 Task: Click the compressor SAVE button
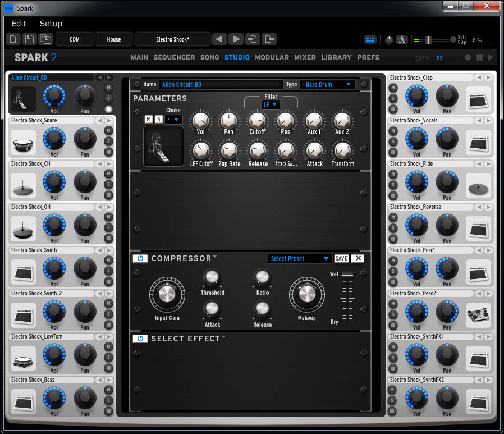point(341,259)
